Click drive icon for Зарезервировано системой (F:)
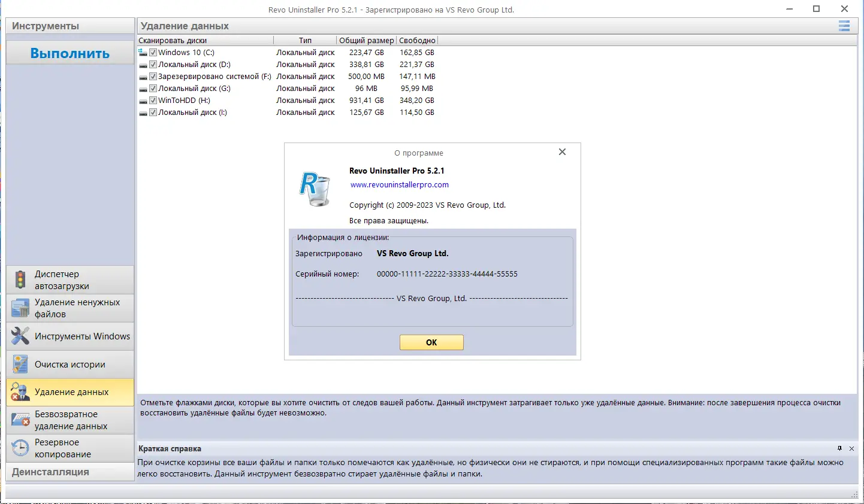Image resolution: width=864 pixels, height=504 pixels. (x=143, y=77)
